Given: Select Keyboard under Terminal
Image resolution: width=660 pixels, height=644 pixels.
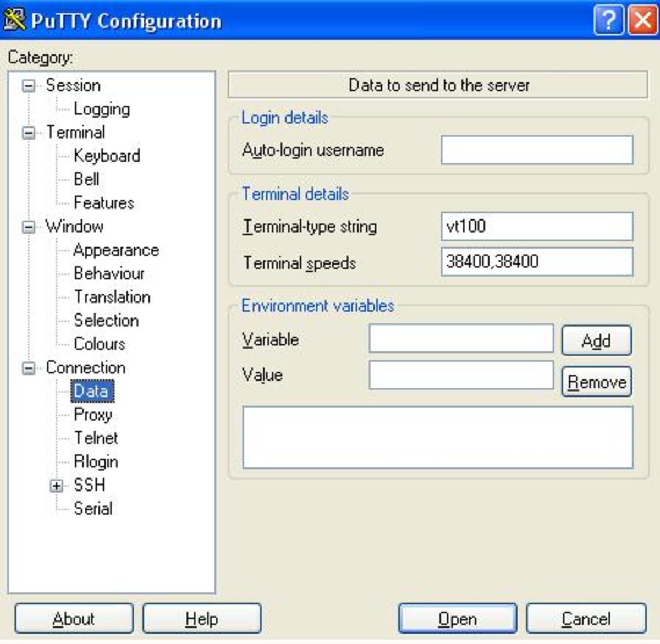Looking at the screenshot, I should (x=107, y=156).
